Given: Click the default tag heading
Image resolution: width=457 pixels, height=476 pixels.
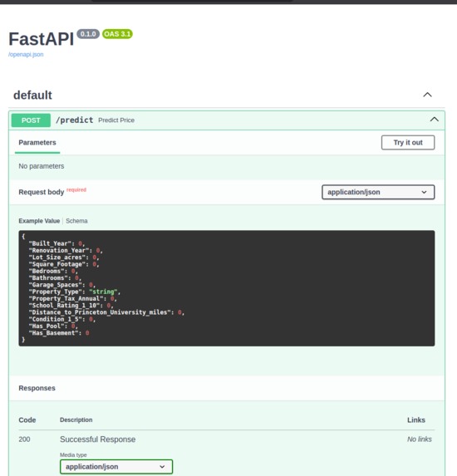Looking at the screenshot, I should [32, 95].
